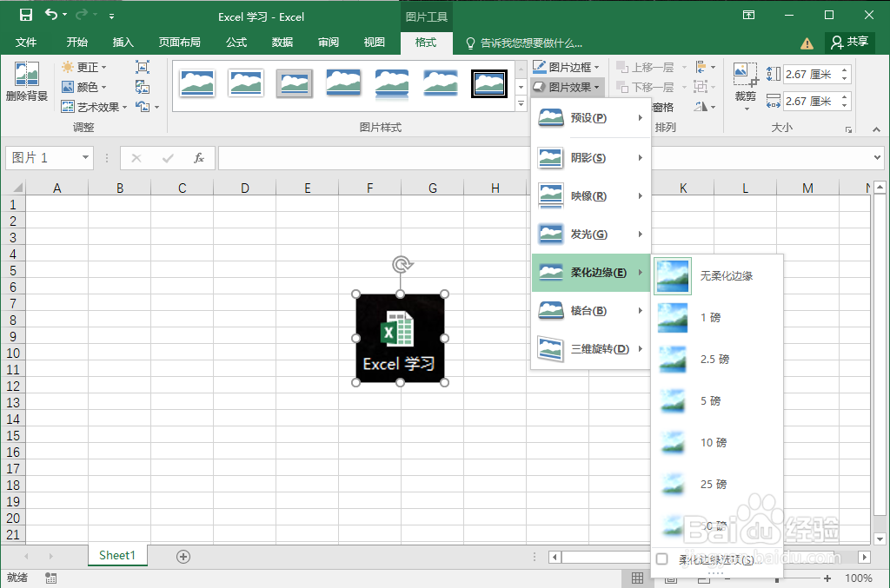Switch to the Home (开始) tab

coord(76,43)
